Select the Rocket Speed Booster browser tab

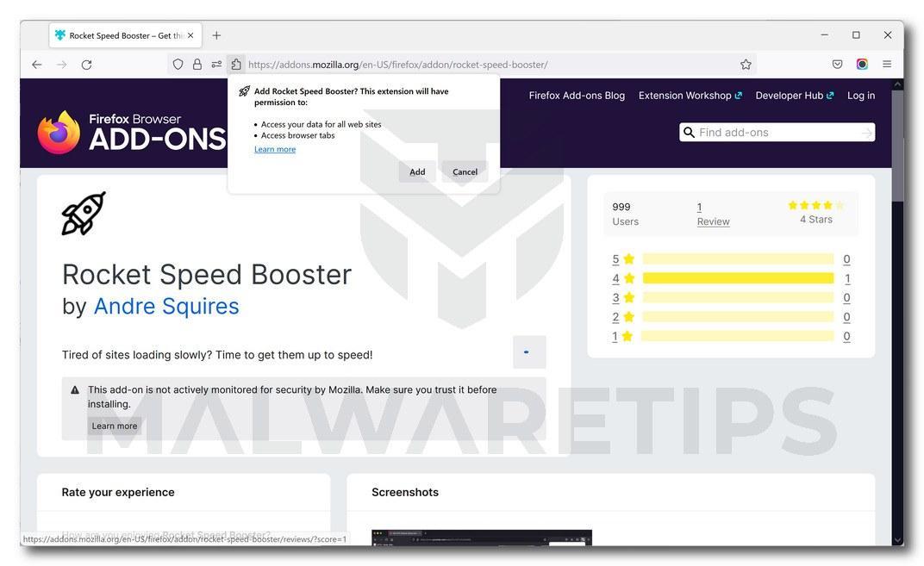(126, 35)
